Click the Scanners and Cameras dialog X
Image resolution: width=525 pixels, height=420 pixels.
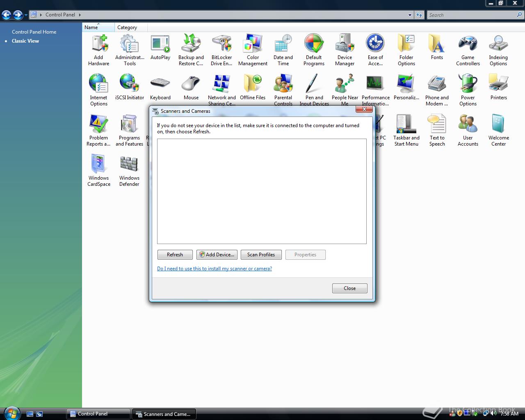[364, 109]
